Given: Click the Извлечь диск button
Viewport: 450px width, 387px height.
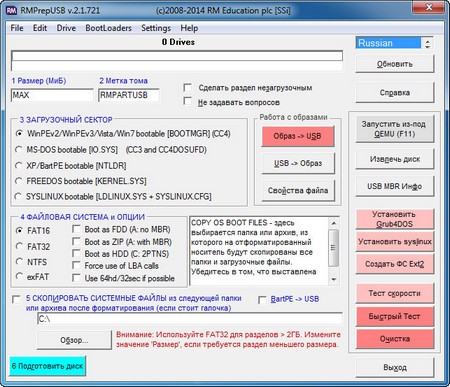Looking at the screenshot, I should pyautogui.click(x=395, y=159).
